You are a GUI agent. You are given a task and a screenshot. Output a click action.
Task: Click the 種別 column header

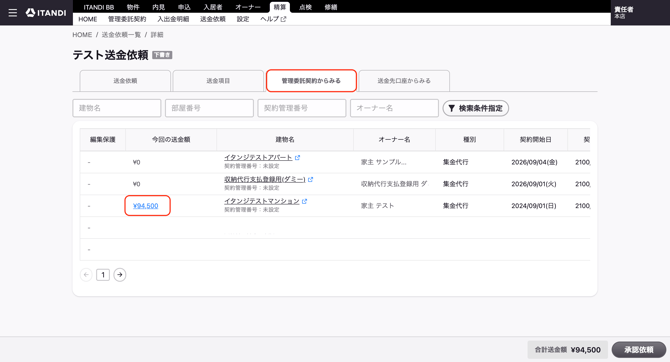[x=470, y=140]
